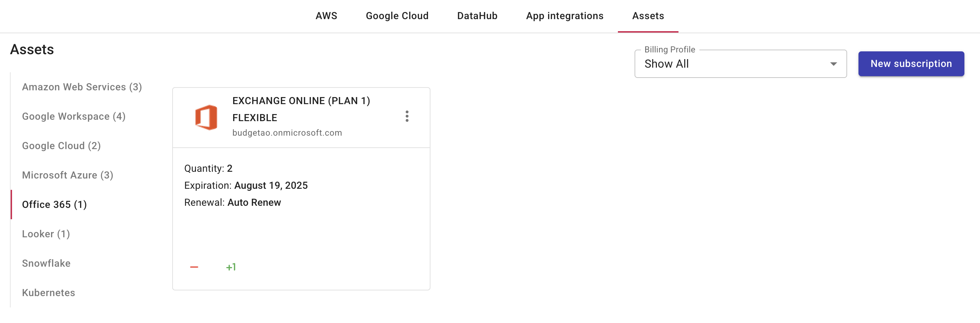Image resolution: width=980 pixels, height=323 pixels.
Task: Go to the App integrations tab
Action: pos(564,16)
